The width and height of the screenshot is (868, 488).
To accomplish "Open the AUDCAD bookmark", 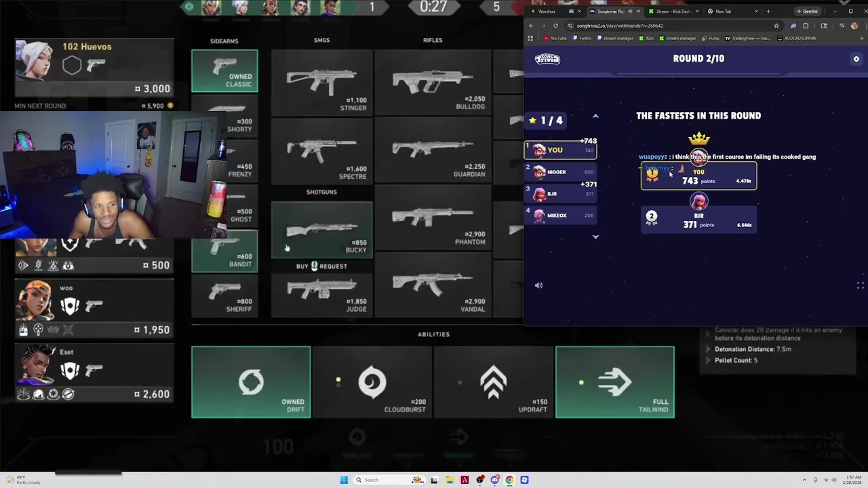I will 798,38.
